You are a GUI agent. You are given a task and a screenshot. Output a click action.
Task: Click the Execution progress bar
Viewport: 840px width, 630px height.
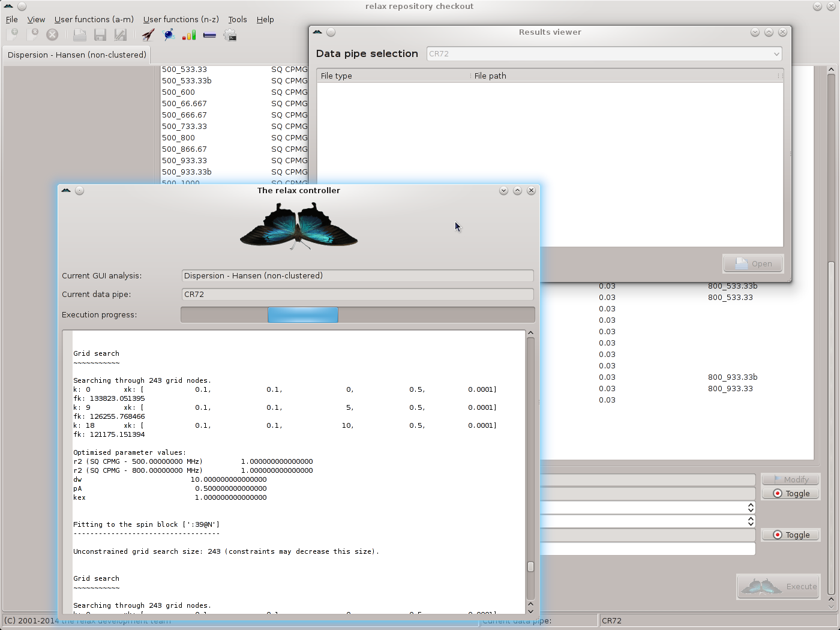point(358,315)
